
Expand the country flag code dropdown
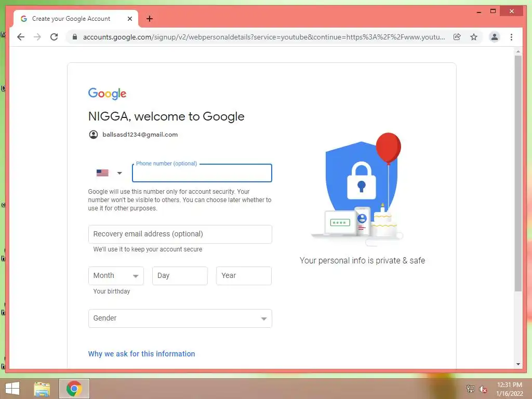click(x=109, y=173)
